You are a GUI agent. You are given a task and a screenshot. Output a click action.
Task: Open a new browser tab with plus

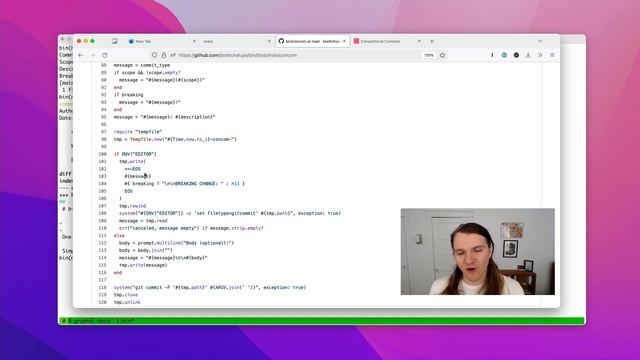(432, 41)
